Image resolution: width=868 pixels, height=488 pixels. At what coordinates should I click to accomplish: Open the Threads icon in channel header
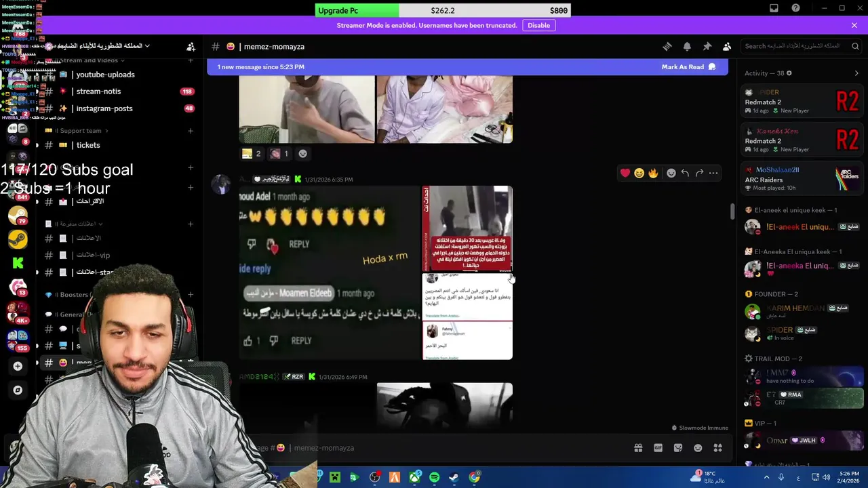(667, 47)
